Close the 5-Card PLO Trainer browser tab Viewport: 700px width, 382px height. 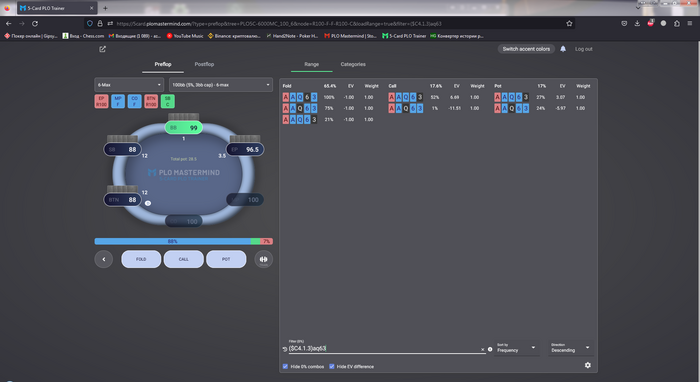92,8
